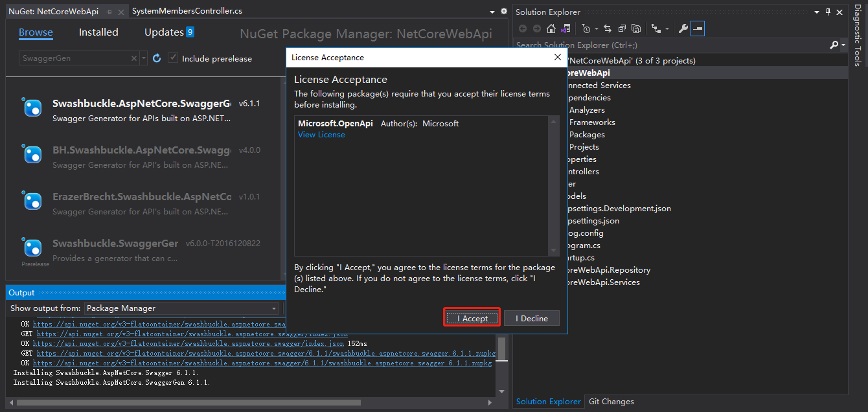This screenshot has height=412, width=868.
Task: Switch to Git Changes tab
Action: 611,402
